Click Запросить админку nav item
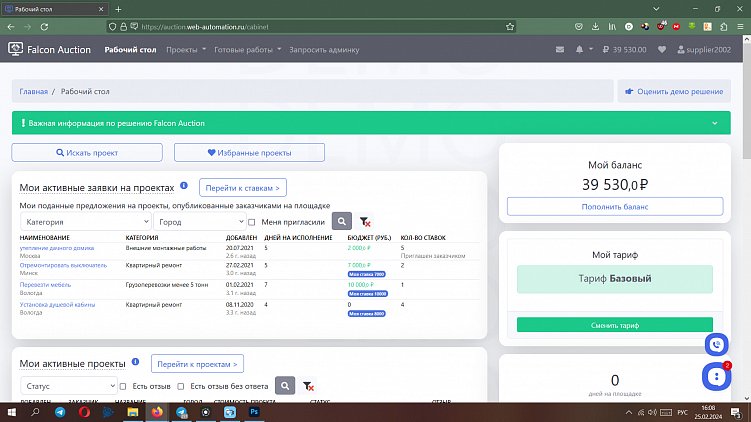The width and height of the screenshot is (751, 422). [324, 49]
